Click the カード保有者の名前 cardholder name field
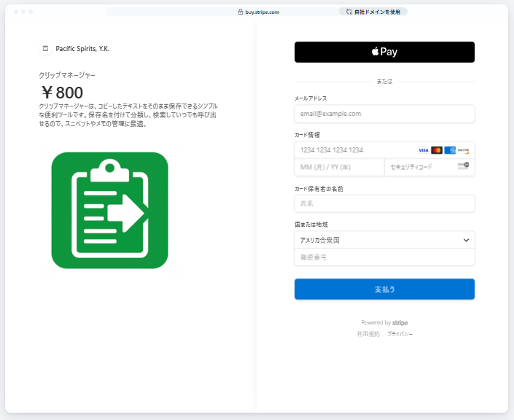This screenshot has width=514, height=420. (384, 203)
